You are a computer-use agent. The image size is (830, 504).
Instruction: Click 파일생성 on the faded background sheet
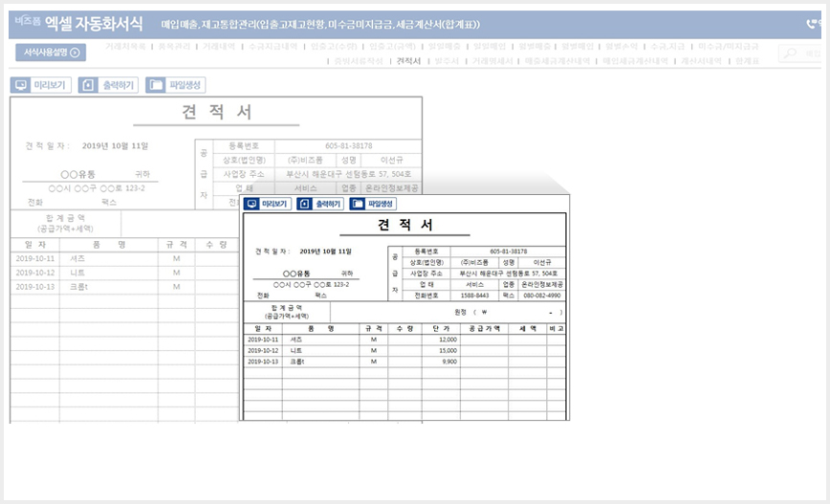(x=176, y=85)
